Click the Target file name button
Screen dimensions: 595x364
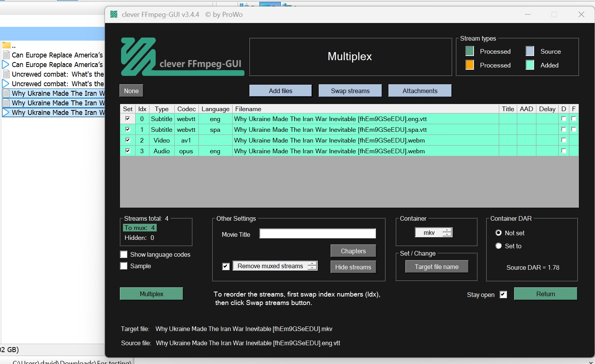click(x=437, y=267)
